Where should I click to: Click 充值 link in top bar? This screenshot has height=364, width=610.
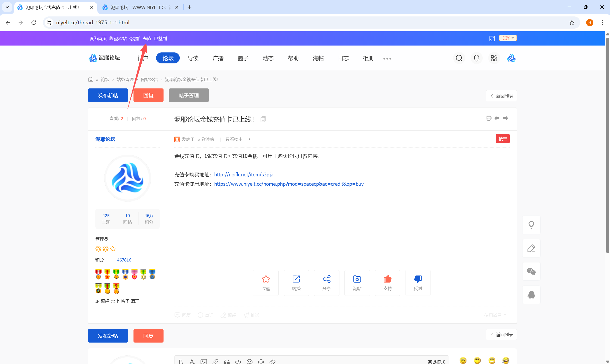(x=147, y=39)
